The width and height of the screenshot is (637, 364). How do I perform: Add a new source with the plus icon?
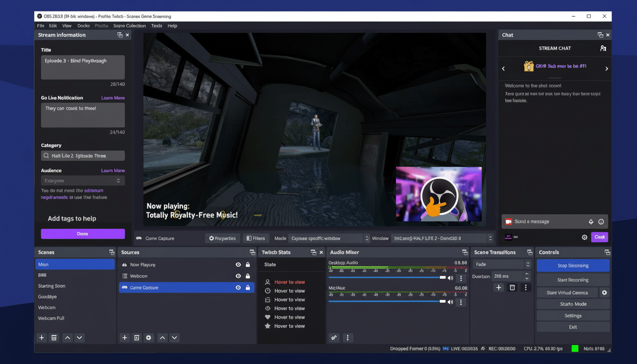pos(125,337)
